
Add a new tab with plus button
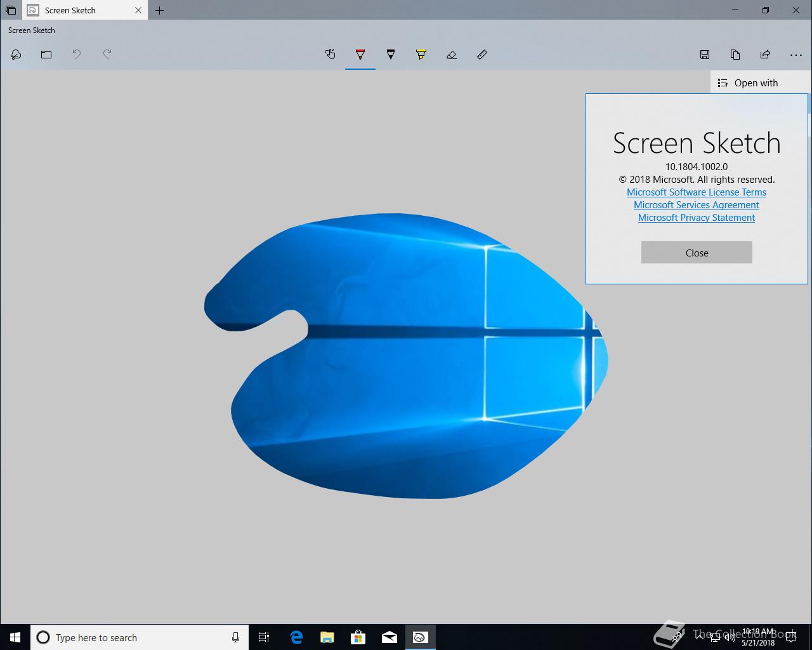[x=160, y=10]
